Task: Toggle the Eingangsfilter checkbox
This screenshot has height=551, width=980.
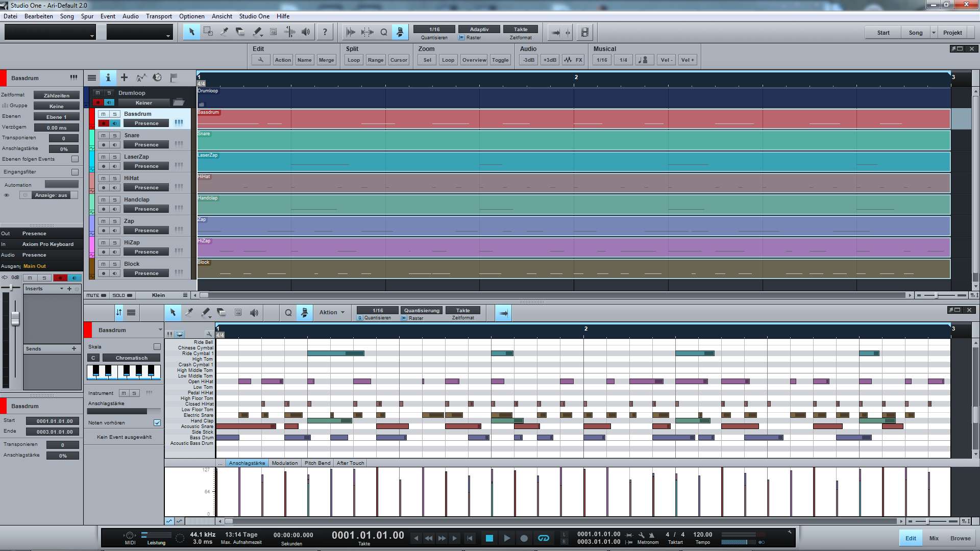Action: pyautogui.click(x=75, y=172)
